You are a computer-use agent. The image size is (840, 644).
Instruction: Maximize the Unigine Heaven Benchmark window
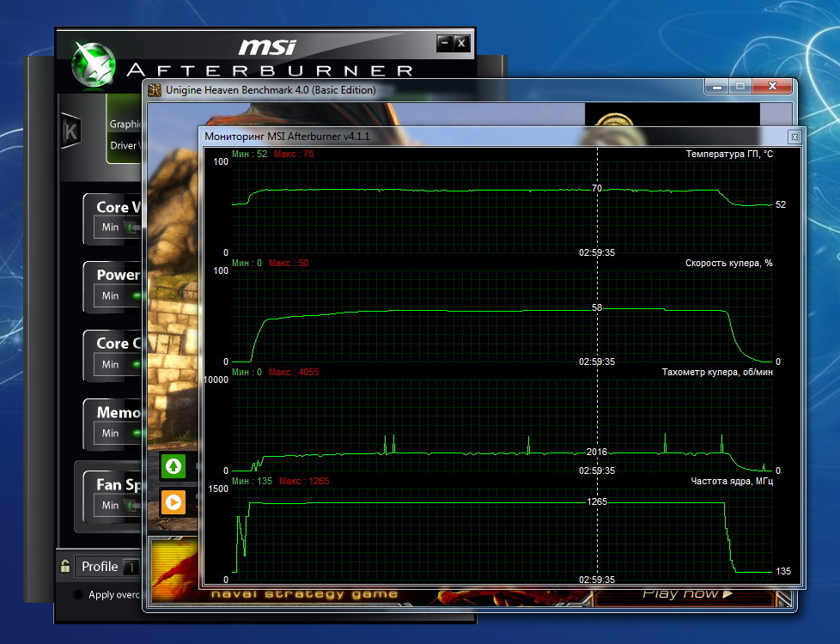(740, 86)
